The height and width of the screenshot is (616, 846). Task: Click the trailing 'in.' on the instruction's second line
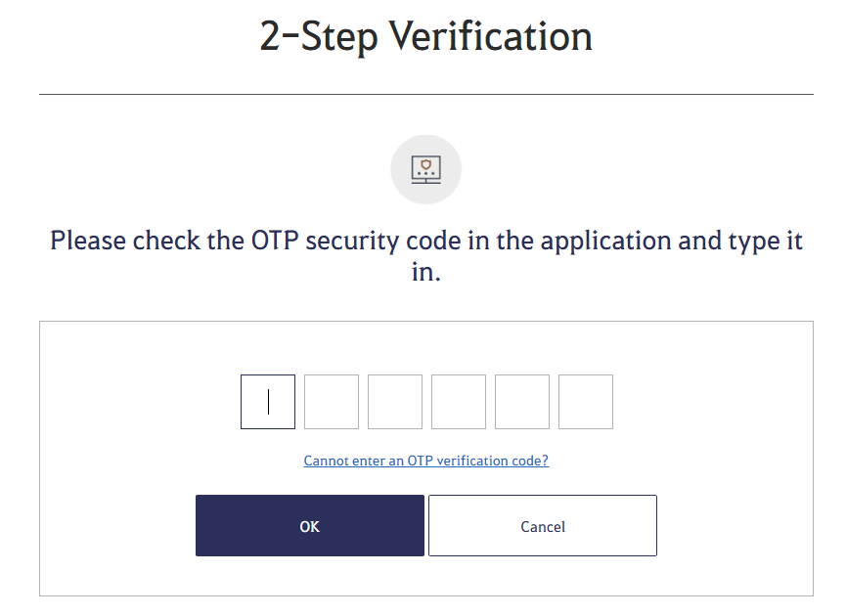pos(426,272)
